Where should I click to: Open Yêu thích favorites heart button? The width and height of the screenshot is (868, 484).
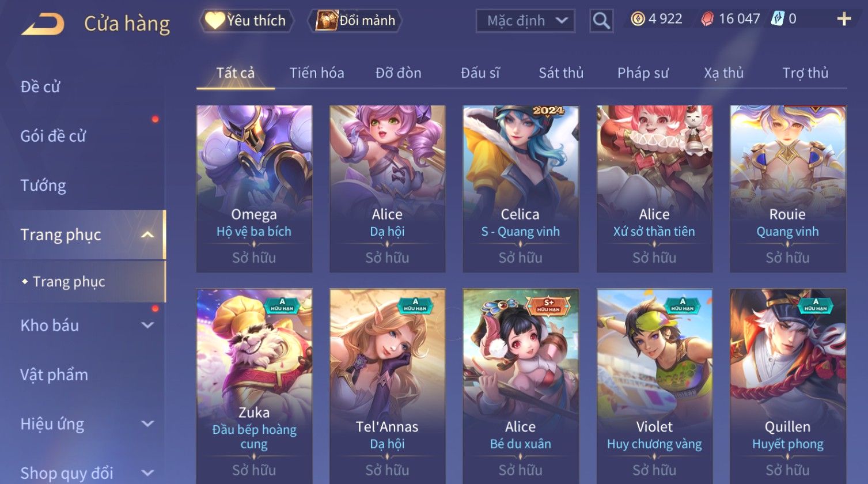click(247, 21)
